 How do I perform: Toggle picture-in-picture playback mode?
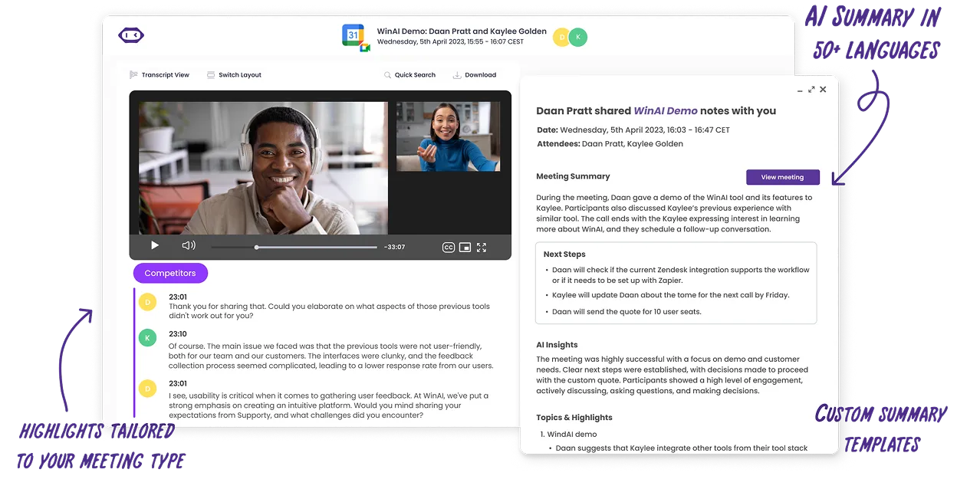tap(465, 247)
